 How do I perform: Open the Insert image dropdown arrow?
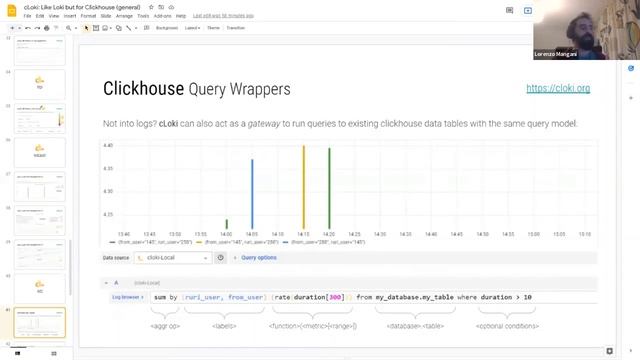pos(111,28)
